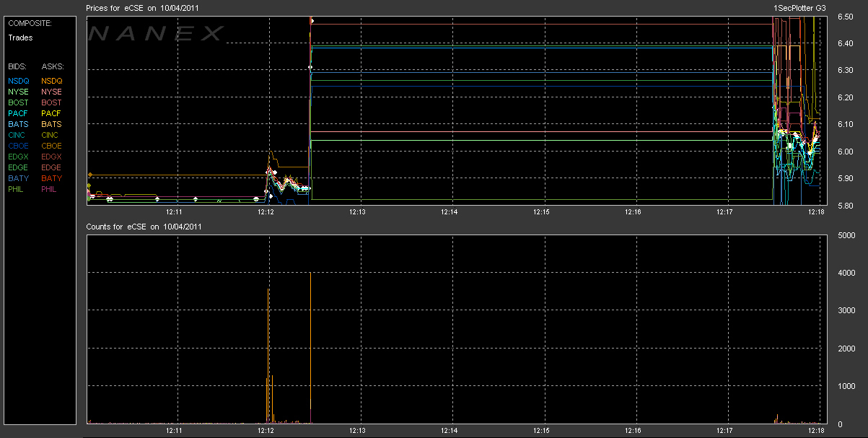Viewport: 868px width, 438px height.
Task: Click the PACF label in the ASKS column
Action: coord(51,113)
